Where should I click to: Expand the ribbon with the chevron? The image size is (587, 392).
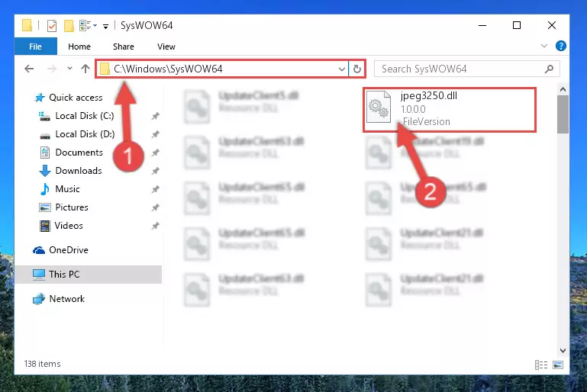[544, 46]
